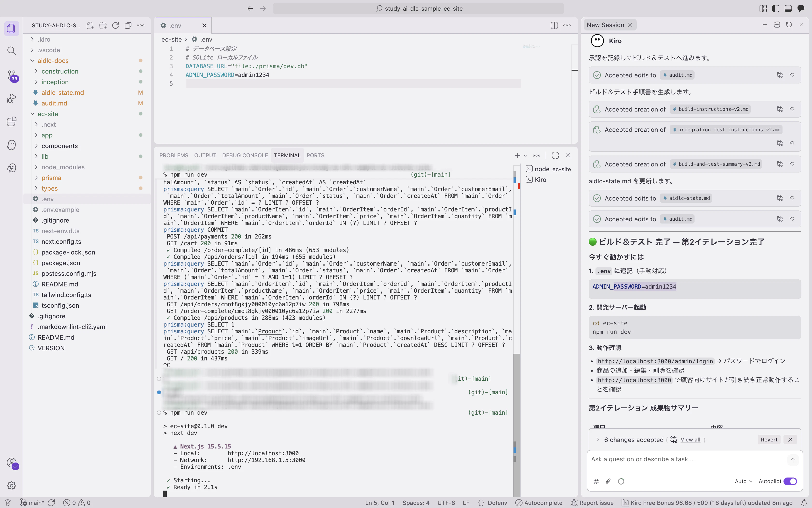
Task: Click the New File icon in explorer header
Action: tap(90, 26)
